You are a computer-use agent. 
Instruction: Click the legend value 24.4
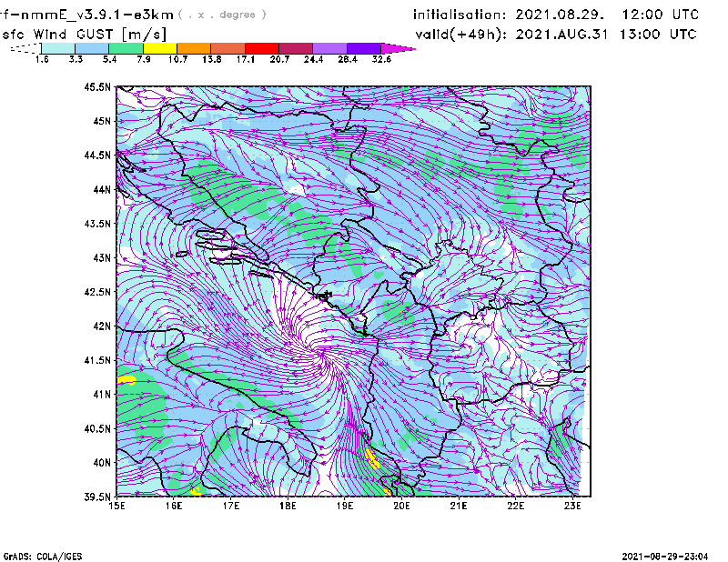[x=313, y=59]
